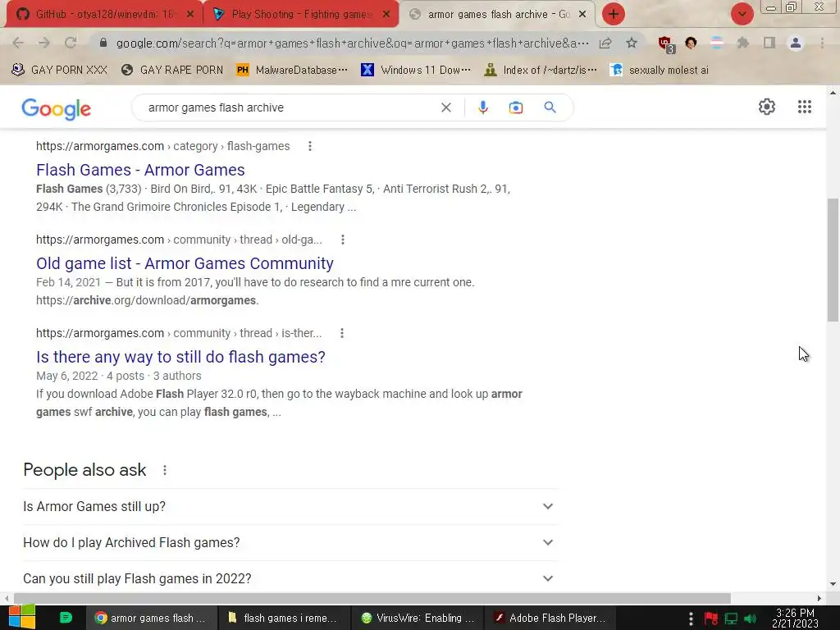Screen dimensions: 840x630
Task: Open the Windows 11 Dow… bookmark
Action: 416,71
